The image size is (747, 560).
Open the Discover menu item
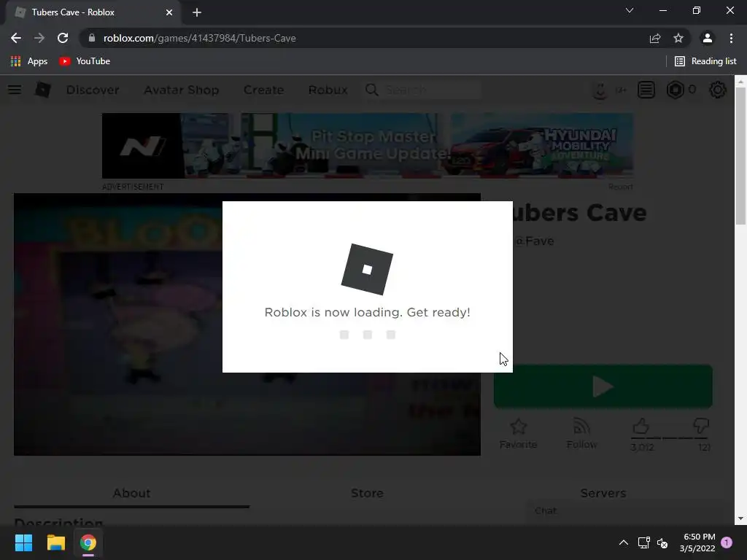(x=93, y=90)
